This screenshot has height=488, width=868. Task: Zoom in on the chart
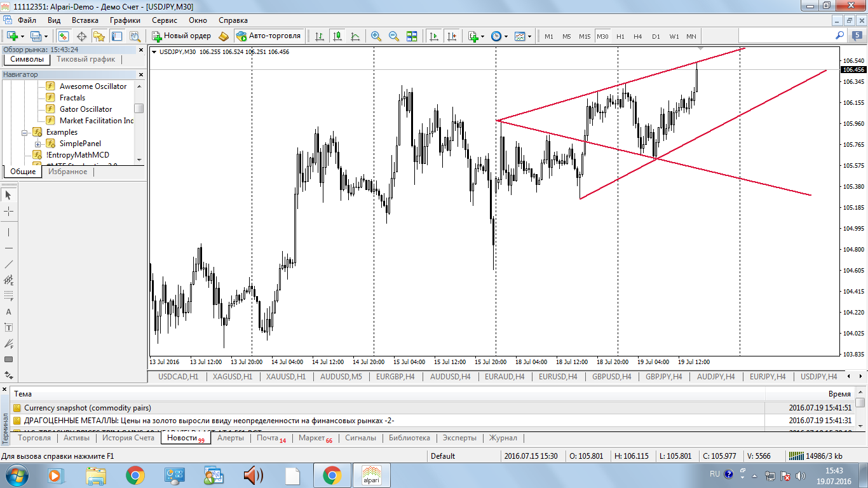tap(376, 36)
